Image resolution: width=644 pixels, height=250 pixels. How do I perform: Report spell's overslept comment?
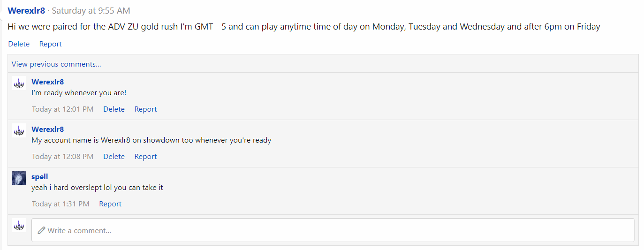pyautogui.click(x=110, y=204)
